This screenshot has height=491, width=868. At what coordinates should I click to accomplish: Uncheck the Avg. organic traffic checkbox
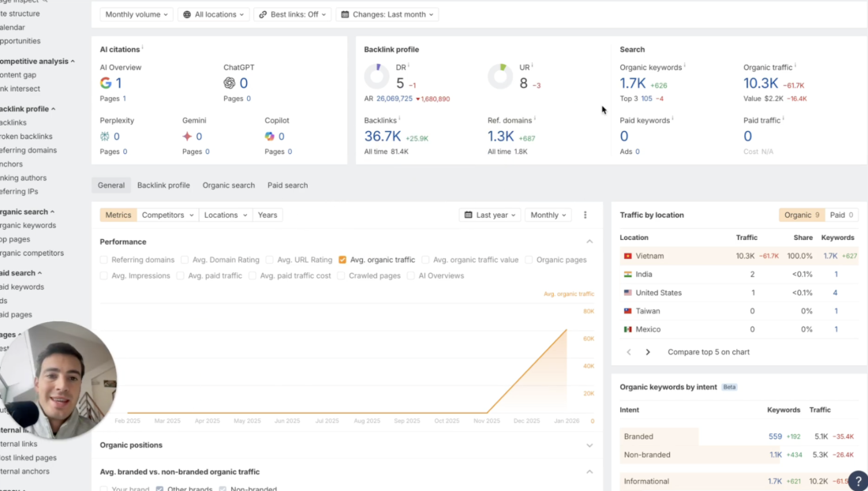(x=342, y=259)
